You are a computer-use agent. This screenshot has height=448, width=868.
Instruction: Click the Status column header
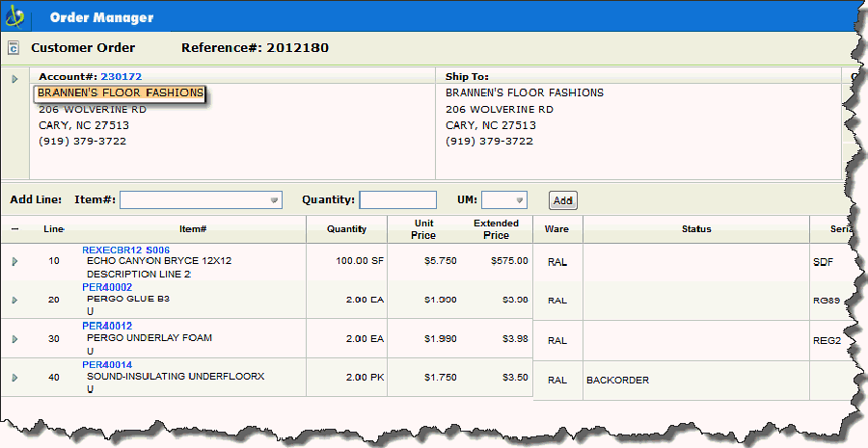[695, 229]
